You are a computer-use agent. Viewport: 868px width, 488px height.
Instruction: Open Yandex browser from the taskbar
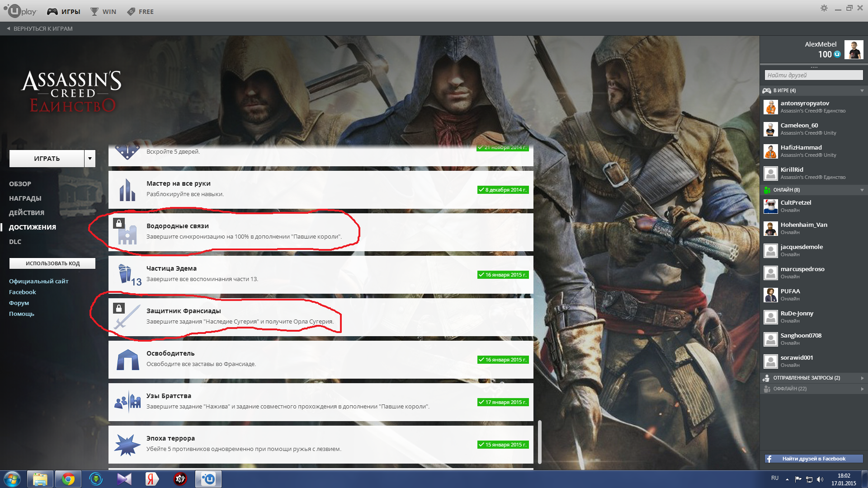pyautogui.click(x=152, y=479)
